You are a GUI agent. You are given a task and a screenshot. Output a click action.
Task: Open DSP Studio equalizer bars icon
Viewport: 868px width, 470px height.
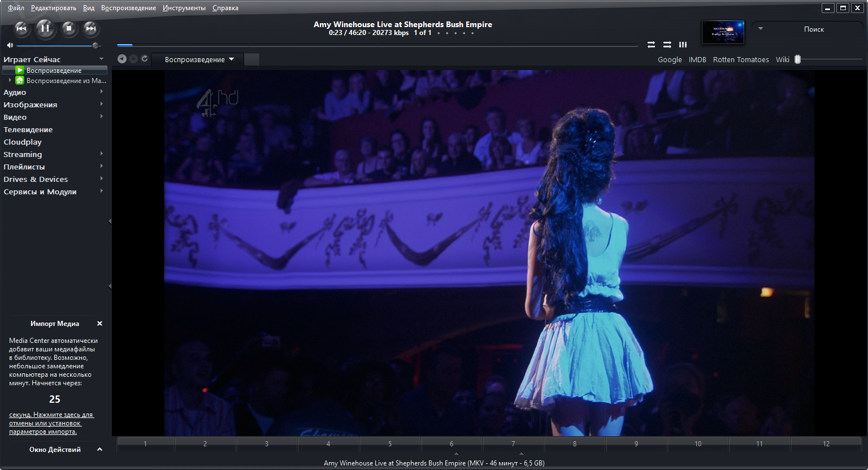pos(683,45)
